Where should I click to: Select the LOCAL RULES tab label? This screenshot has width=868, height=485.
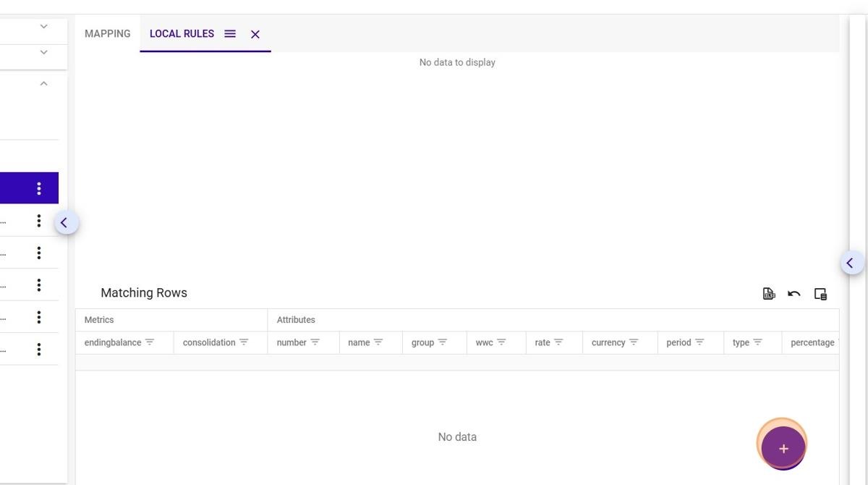tap(182, 33)
